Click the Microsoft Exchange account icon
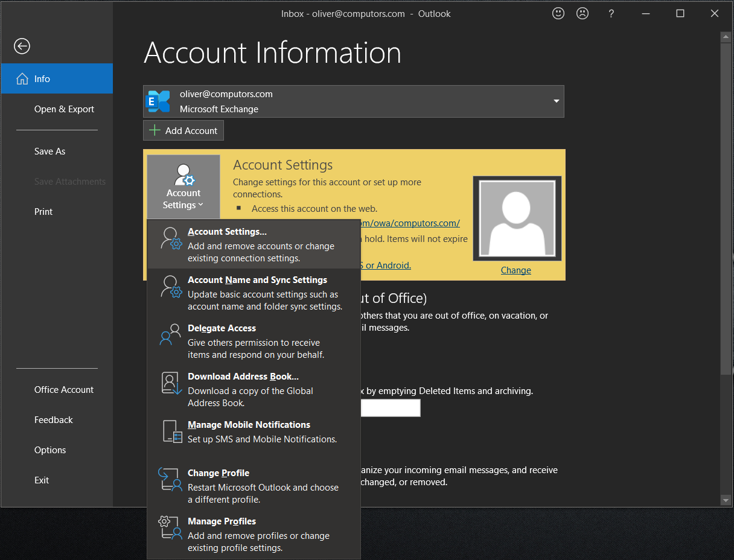The height and width of the screenshot is (560, 734). 159,101
